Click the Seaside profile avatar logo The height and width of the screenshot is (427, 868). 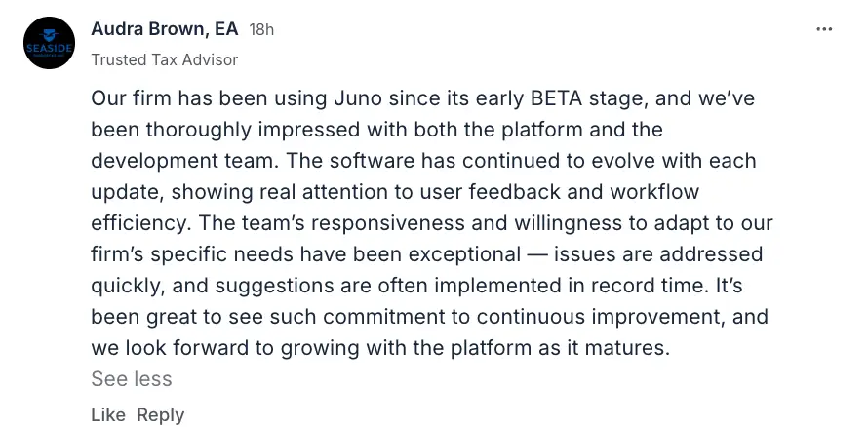click(x=49, y=43)
